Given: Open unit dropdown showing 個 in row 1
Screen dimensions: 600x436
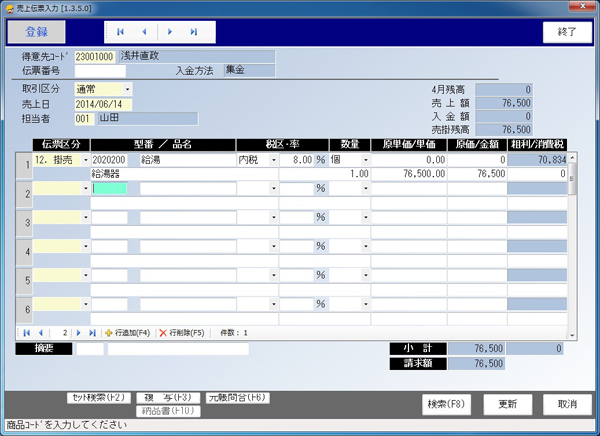Looking at the screenshot, I should tap(364, 159).
